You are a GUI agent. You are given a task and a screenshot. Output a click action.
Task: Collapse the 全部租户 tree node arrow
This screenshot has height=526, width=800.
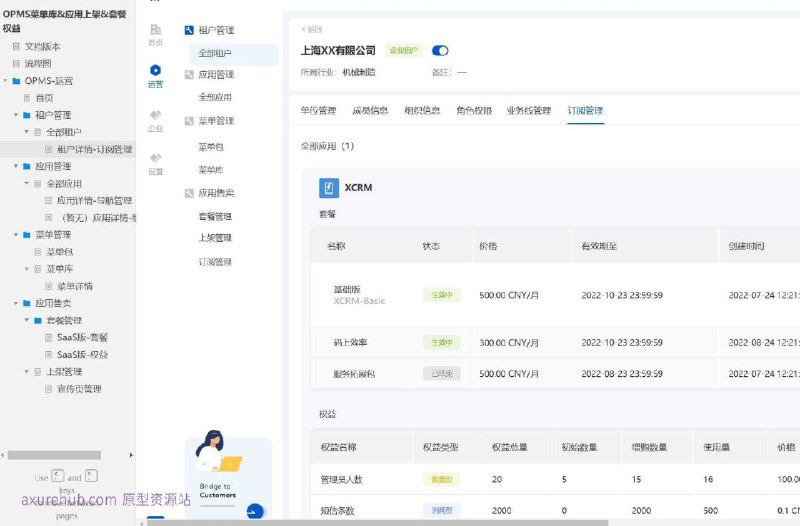pyautogui.click(x=27, y=132)
